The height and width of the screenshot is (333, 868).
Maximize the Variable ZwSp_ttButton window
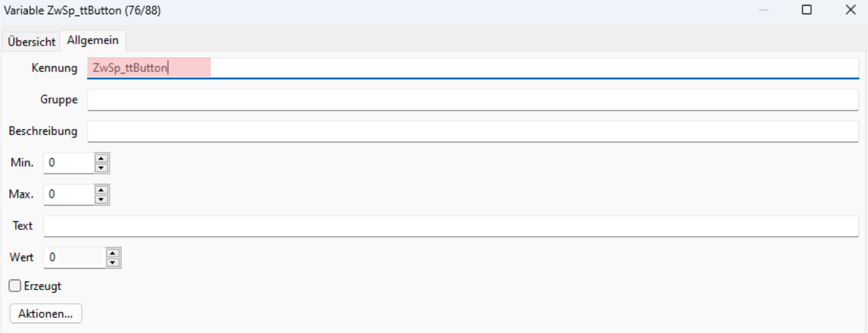[x=807, y=10]
